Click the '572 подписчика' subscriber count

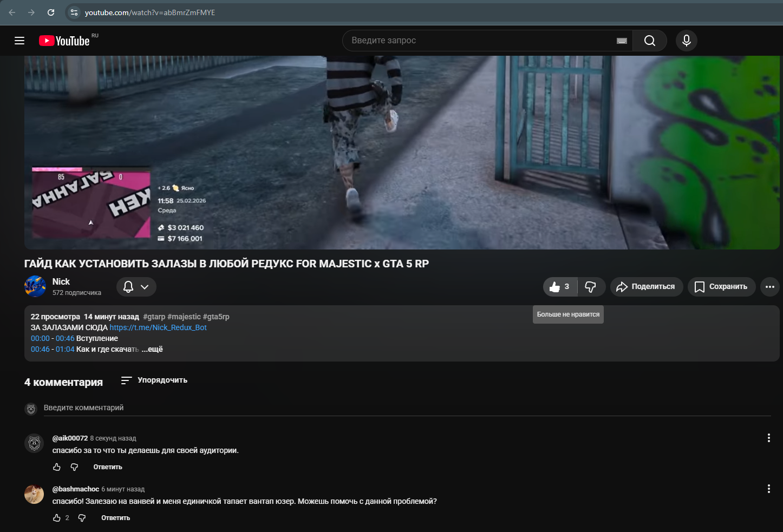77,293
